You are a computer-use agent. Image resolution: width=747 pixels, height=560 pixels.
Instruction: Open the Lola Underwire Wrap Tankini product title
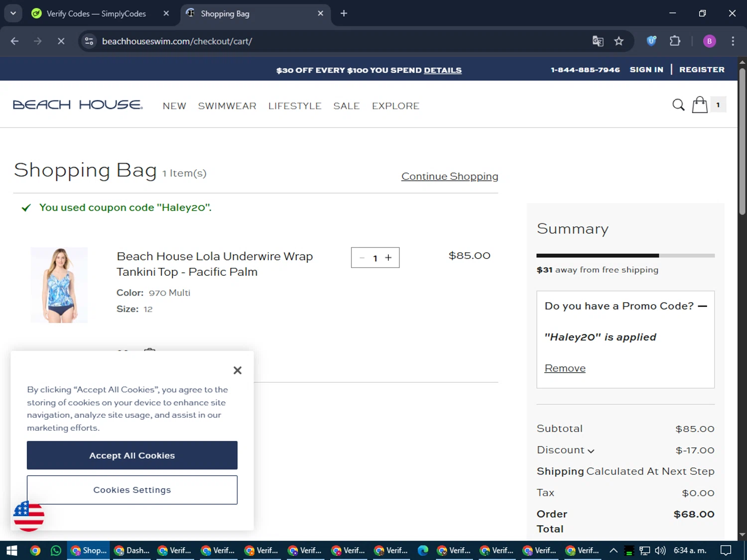(215, 264)
